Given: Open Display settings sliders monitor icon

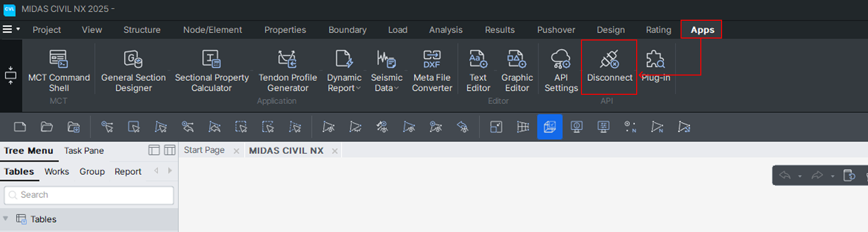Looking at the screenshot, I should pyautogui.click(x=603, y=127).
